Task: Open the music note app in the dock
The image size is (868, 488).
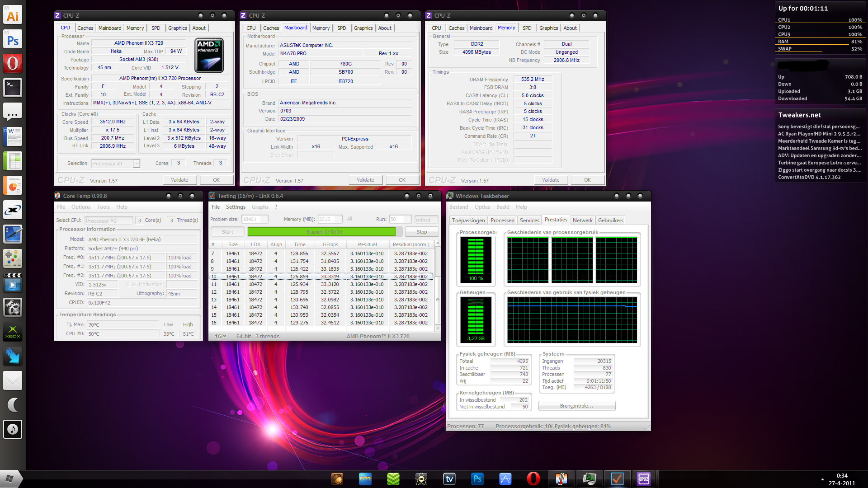Action: coord(13,429)
